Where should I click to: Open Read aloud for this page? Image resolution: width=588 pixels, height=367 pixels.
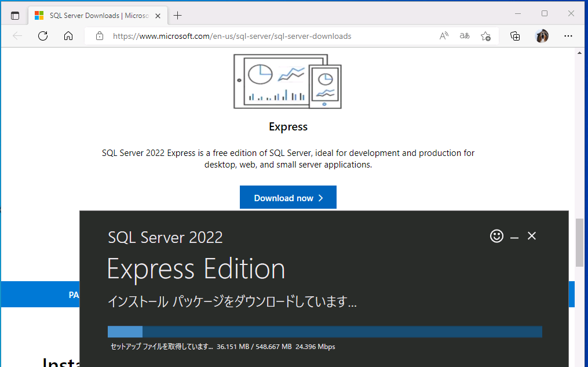point(443,35)
